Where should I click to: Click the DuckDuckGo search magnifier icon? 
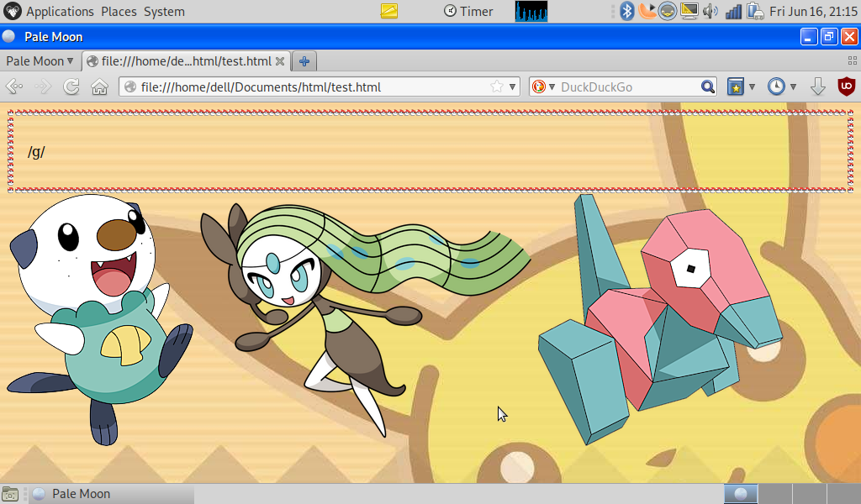click(x=708, y=87)
